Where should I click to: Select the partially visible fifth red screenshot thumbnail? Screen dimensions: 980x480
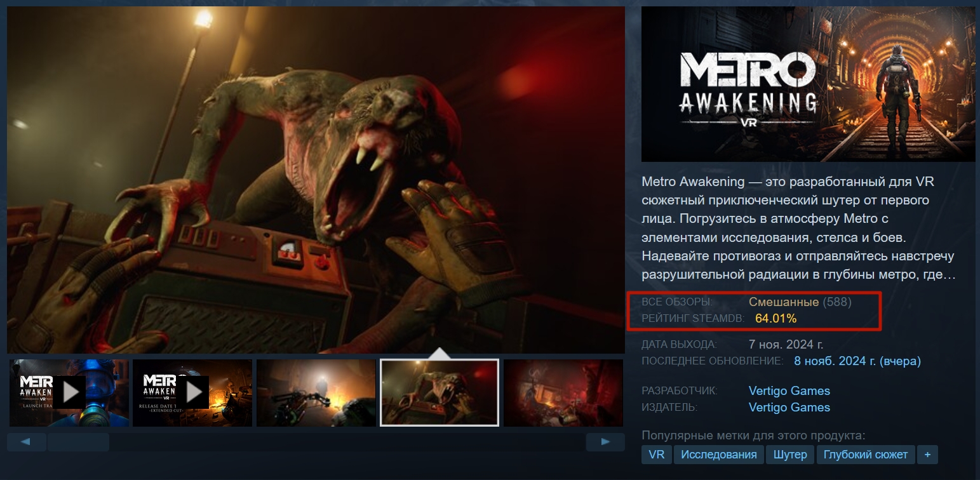563,393
